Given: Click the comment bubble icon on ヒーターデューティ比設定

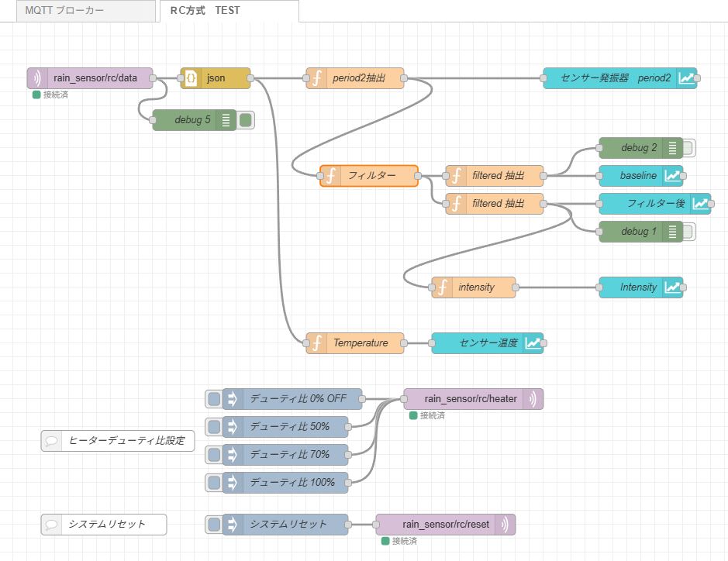Looking at the screenshot, I should click(x=52, y=441).
